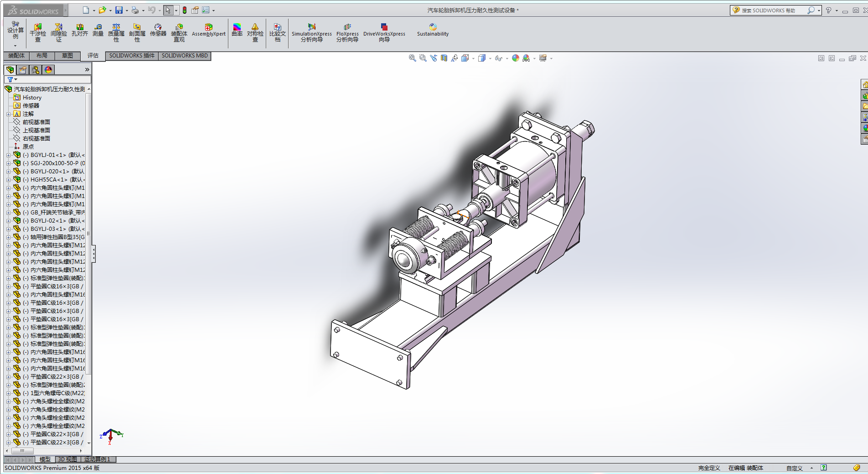Open the ConfigurationManager tab icon
Screen dimensions: 868x474
click(36, 70)
